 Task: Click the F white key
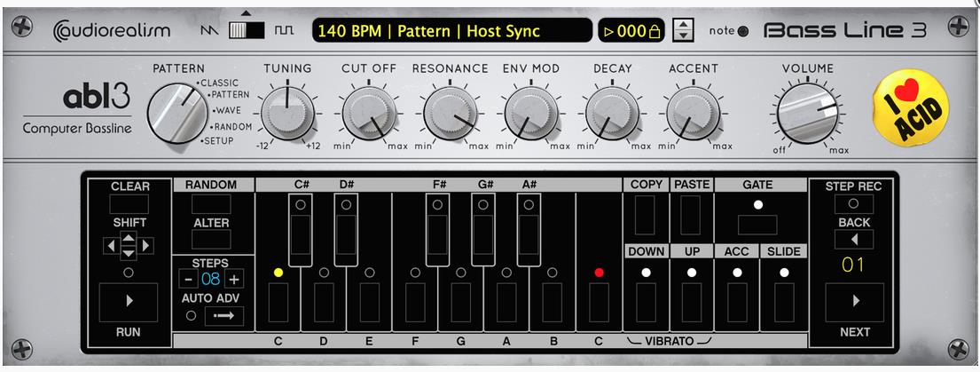(x=415, y=302)
